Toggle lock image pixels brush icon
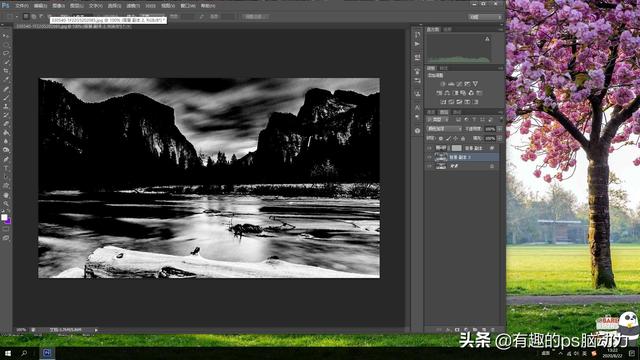The height and width of the screenshot is (360, 640). (x=448, y=138)
